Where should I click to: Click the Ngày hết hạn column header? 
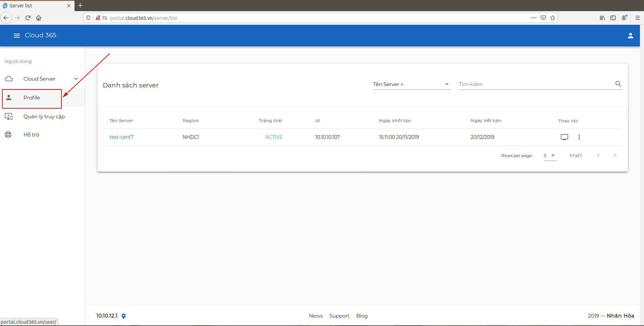486,121
